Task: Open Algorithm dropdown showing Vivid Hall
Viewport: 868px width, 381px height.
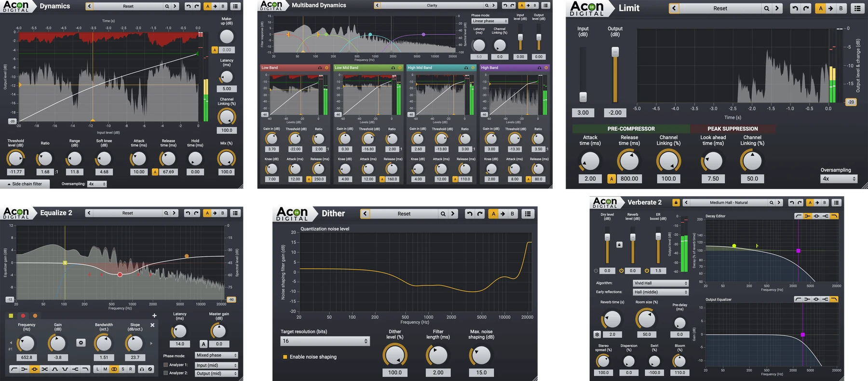Action: click(x=661, y=283)
